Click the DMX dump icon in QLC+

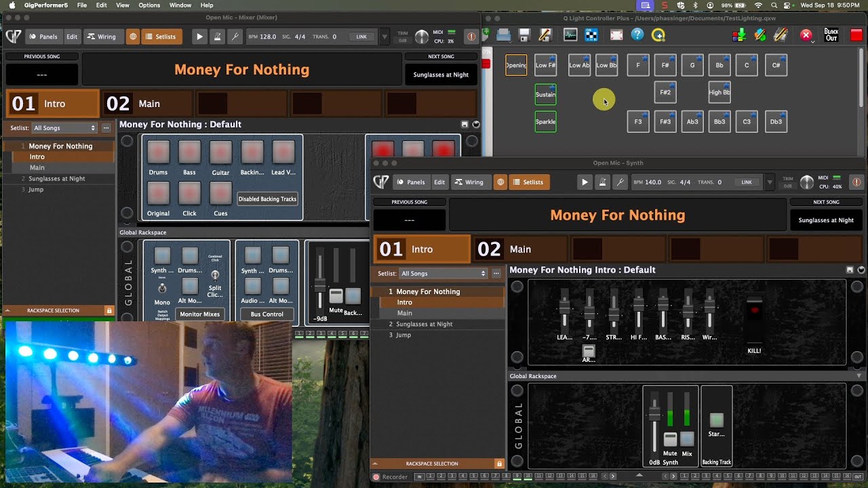pyautogui.click(x=740, y=35)
